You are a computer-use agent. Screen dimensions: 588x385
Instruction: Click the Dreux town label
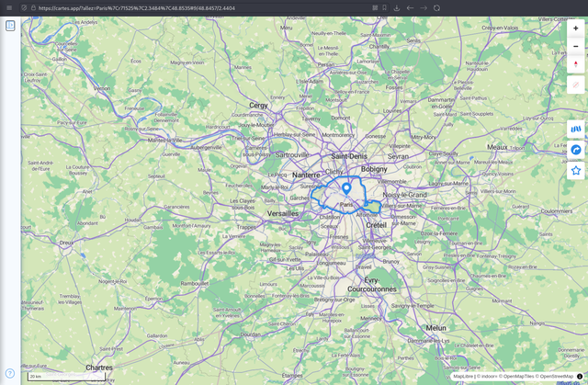tap(66, 243)
